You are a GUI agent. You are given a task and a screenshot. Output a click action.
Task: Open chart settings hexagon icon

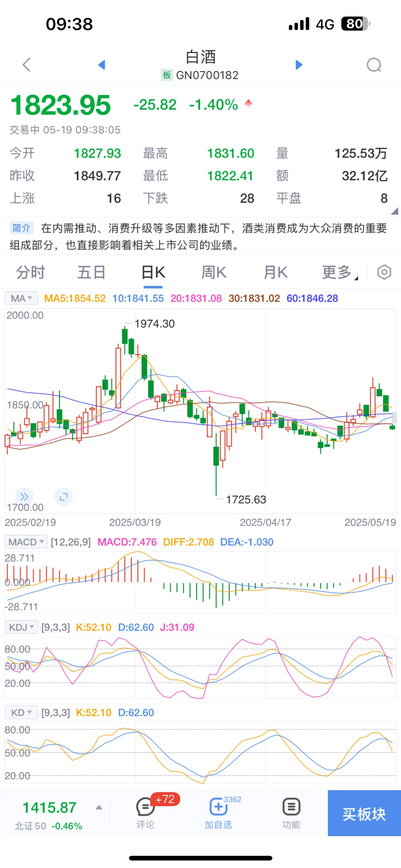point(384,272)
